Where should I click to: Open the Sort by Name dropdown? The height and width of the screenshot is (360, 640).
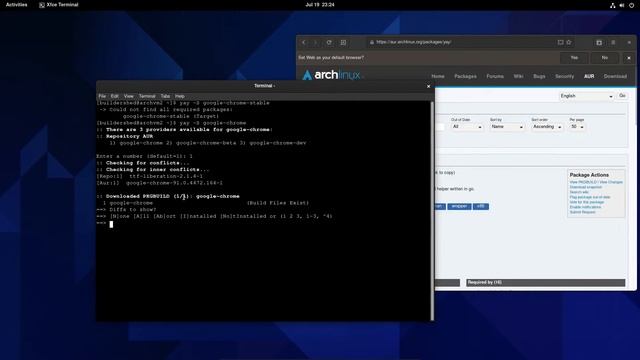point(507,127)
